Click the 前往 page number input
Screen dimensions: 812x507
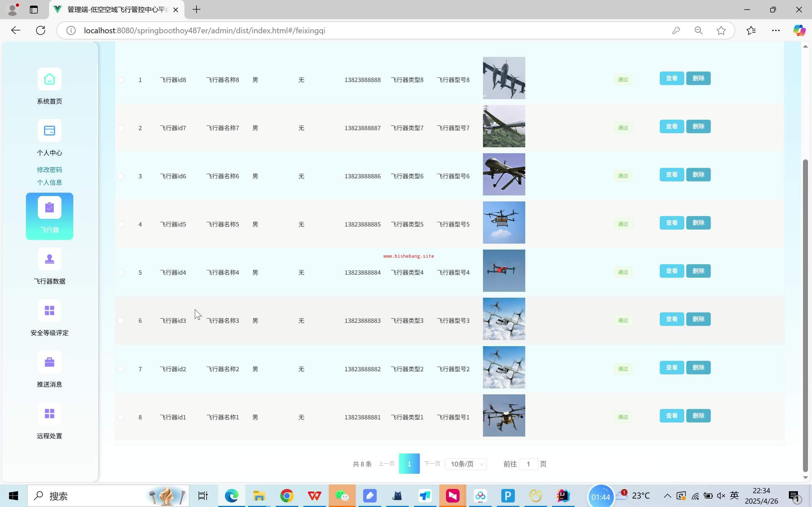point(528,464)
